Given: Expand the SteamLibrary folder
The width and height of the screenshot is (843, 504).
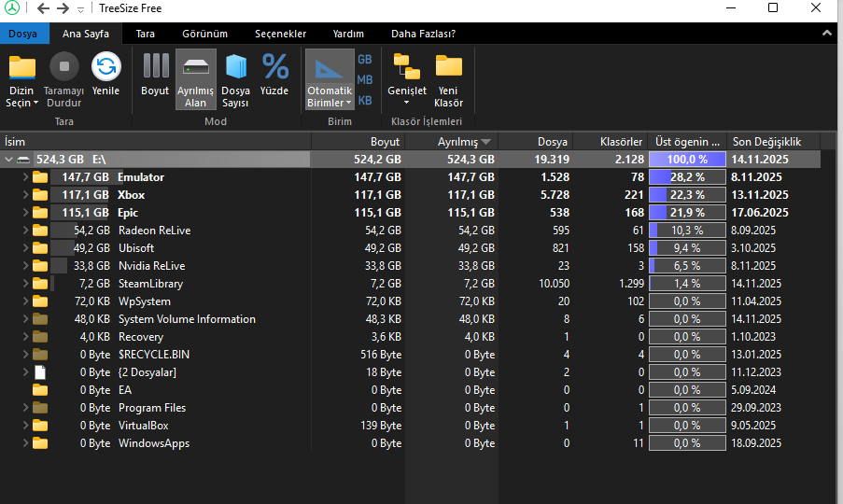Looking at the screenshot, I should (x=25, y=284).
